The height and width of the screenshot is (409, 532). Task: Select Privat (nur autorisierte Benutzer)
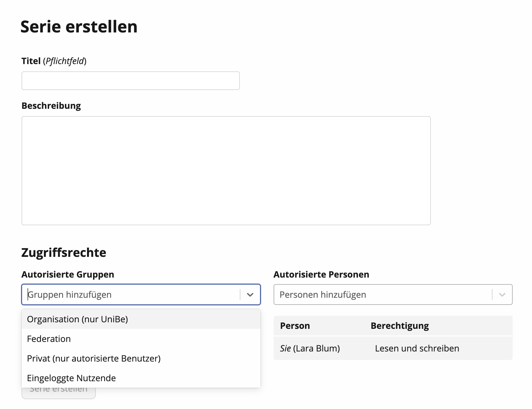point(94,358)
